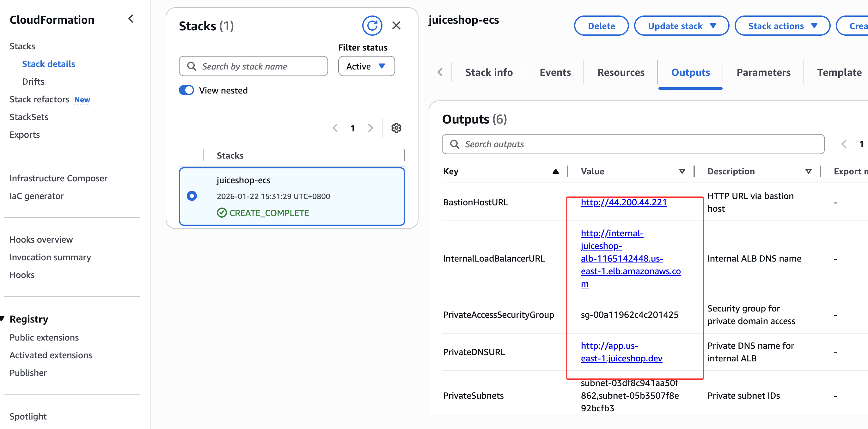Go to next stacks page arrow
Screen dimensions: 868x429
(370, 128)
